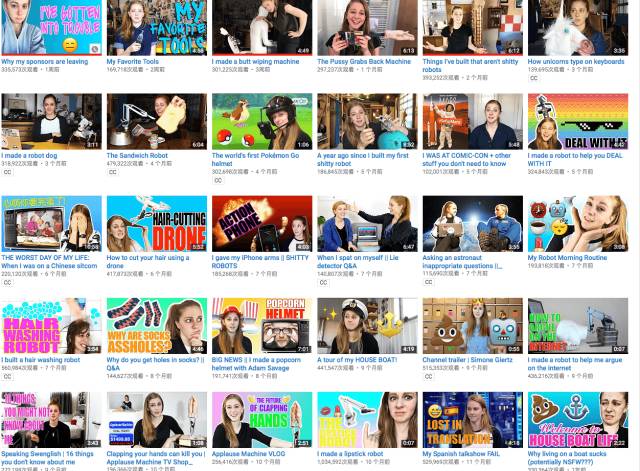Screen dimensions: 640x471
Task: Open 'Things I've built that aren't shitty robots' title
Action: [x=470, y=66]
